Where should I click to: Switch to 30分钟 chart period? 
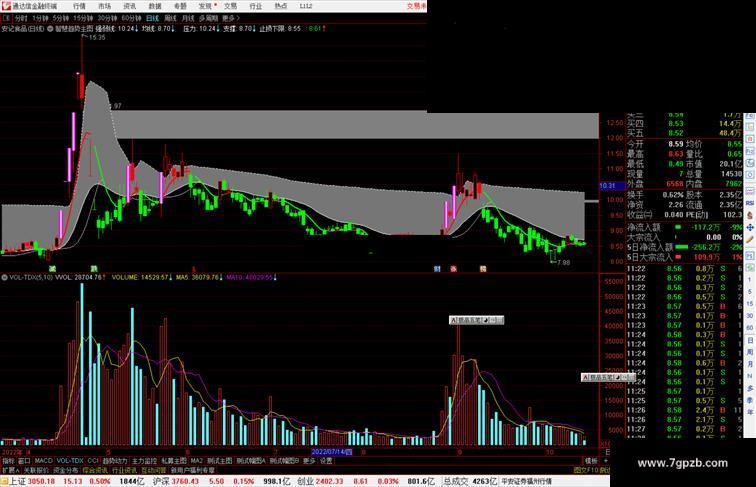tap(107, 18)
